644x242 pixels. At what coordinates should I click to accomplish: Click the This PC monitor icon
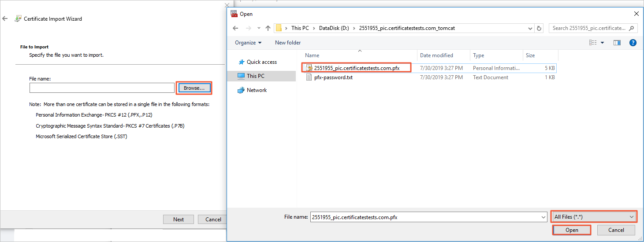click(x=241, y=76)
